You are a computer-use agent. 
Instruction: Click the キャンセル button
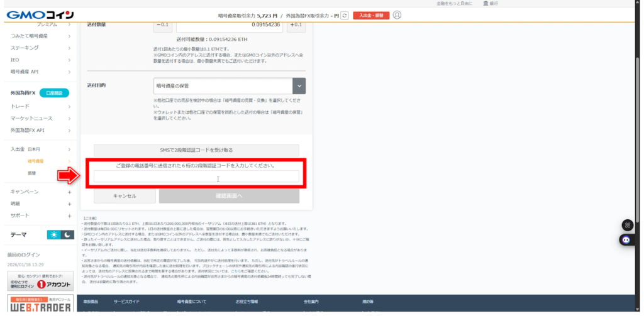(125, 196)
